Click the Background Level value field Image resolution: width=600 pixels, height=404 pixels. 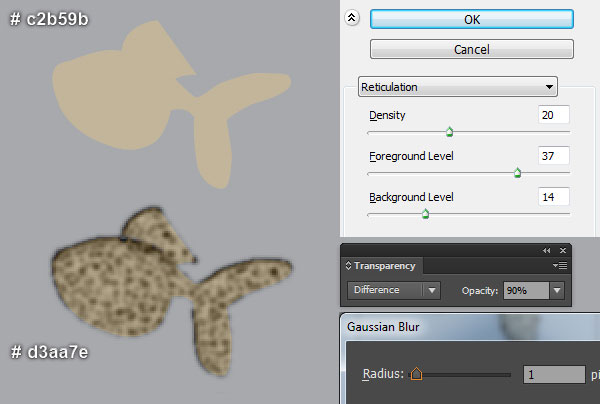pos(553,197)
